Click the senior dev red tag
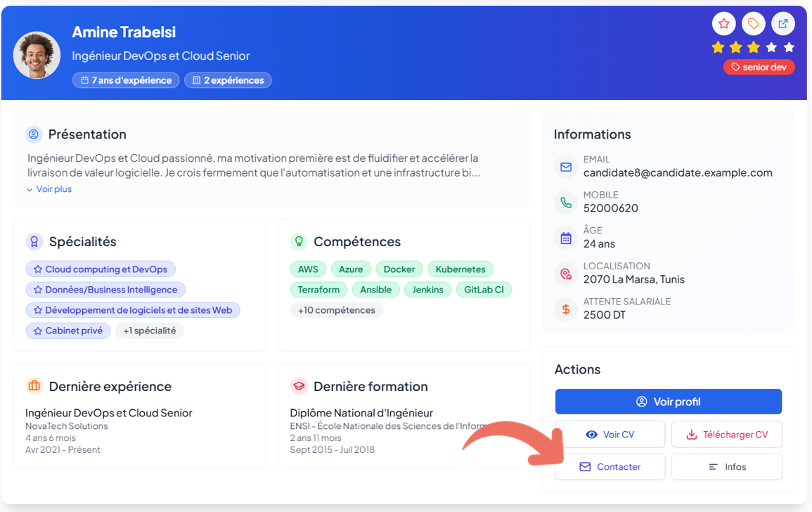This screenshot has width=812, height=512. pos(759,68)
